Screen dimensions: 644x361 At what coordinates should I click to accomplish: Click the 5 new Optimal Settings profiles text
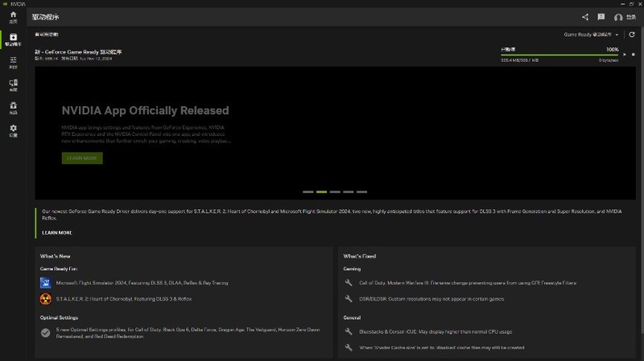[x=188, y=333]
